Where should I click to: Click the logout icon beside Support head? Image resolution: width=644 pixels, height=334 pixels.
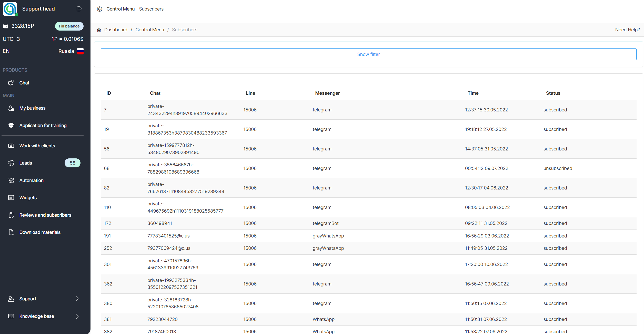click(79, 9)
